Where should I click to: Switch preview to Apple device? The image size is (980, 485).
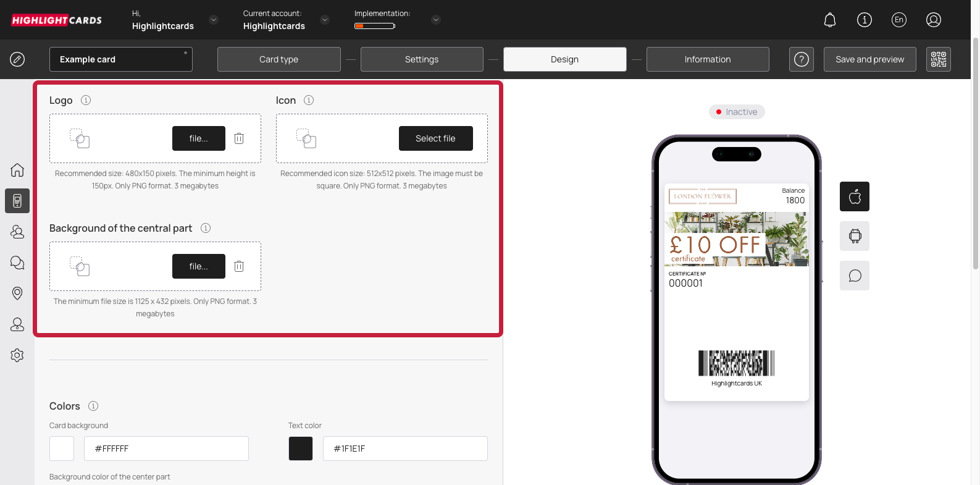855,196
